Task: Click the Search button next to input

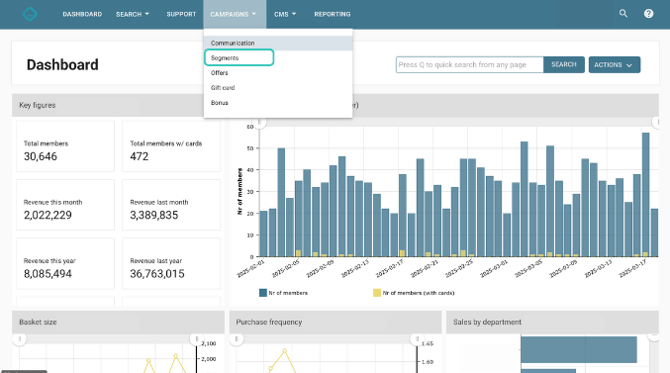Action: [x=564, y=65]
